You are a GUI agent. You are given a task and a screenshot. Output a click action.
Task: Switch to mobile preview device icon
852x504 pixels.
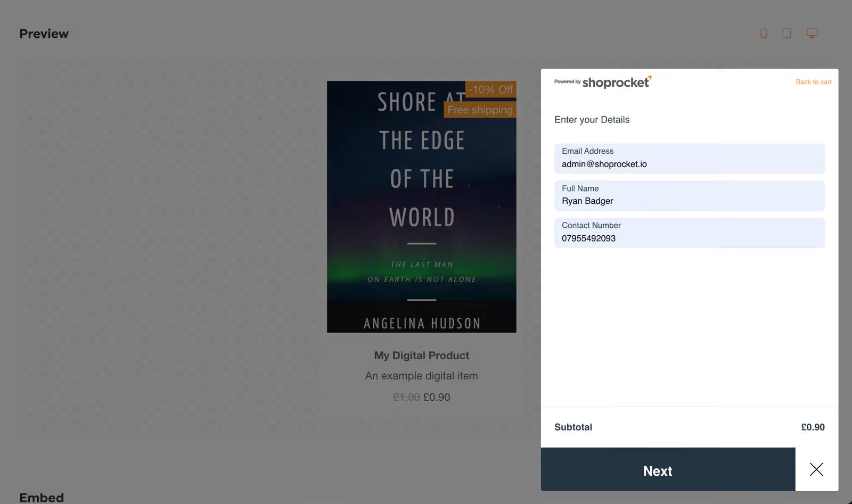tap(764, 34)
